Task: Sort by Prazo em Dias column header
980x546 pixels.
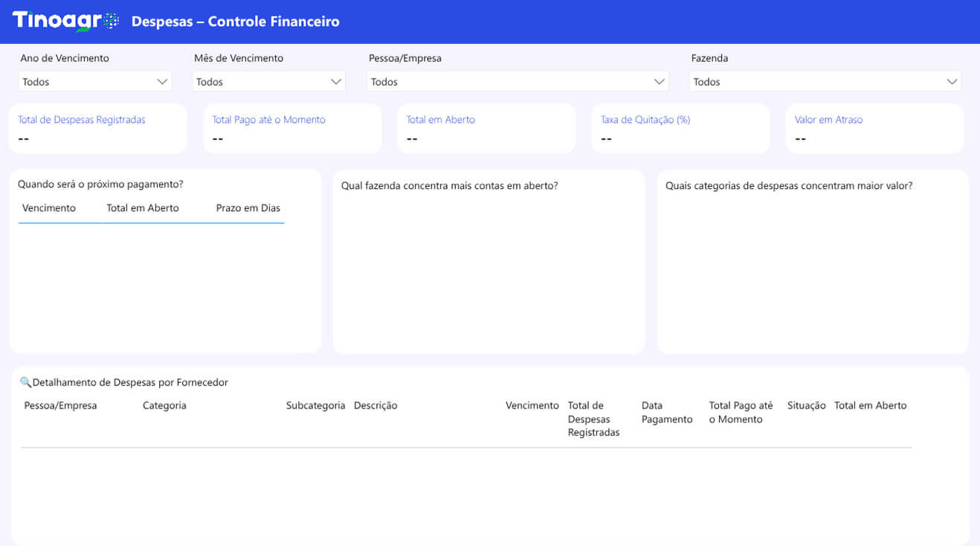Action: click(248, 208)
